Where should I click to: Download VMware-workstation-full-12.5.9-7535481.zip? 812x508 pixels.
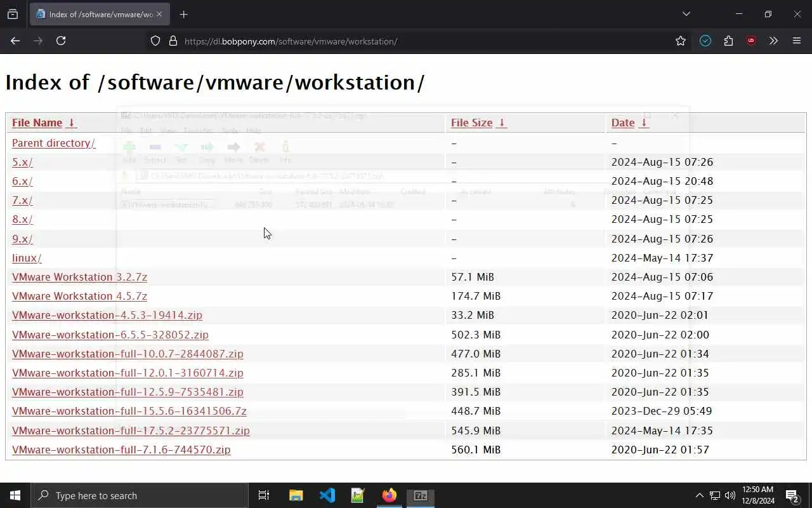128,392
